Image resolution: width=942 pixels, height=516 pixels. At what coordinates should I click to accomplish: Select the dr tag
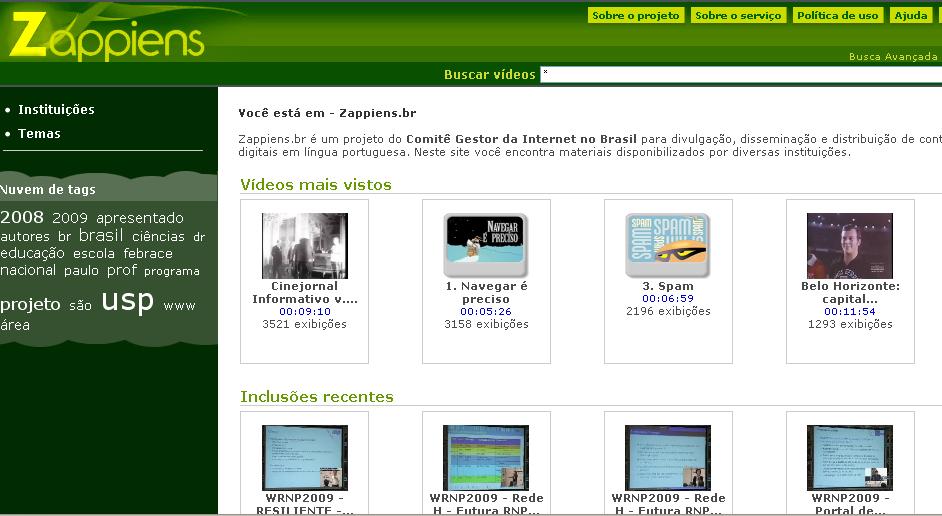point(199,237)
